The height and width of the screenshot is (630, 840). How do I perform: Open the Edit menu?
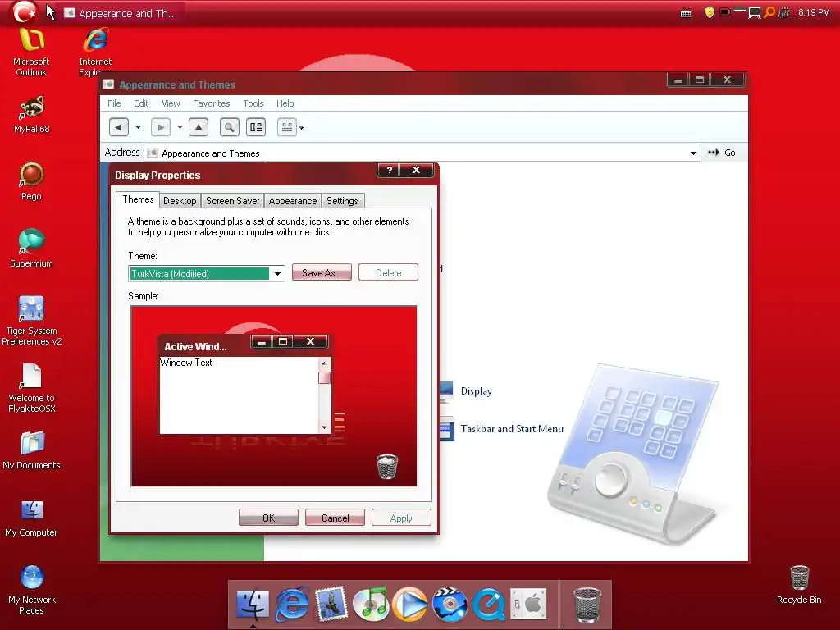[141, 103]
